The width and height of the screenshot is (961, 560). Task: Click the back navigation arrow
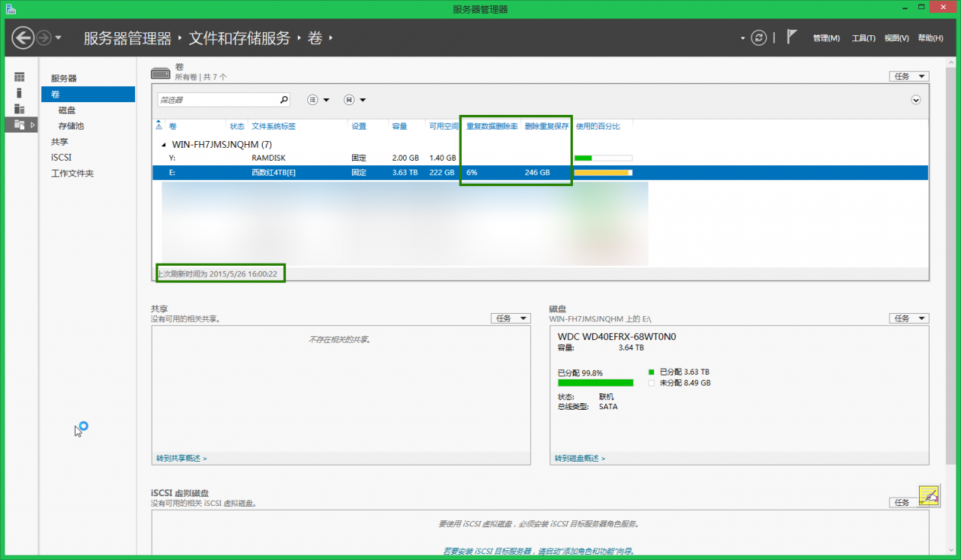23,37
